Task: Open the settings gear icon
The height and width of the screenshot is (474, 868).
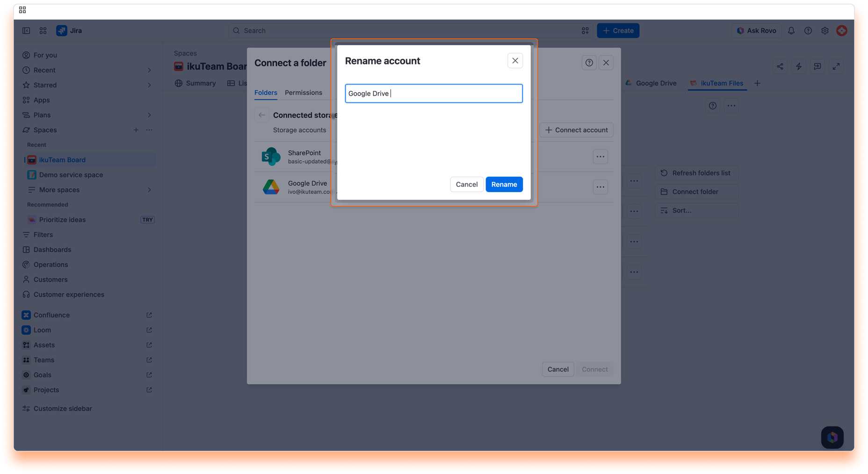Action: 825,30
